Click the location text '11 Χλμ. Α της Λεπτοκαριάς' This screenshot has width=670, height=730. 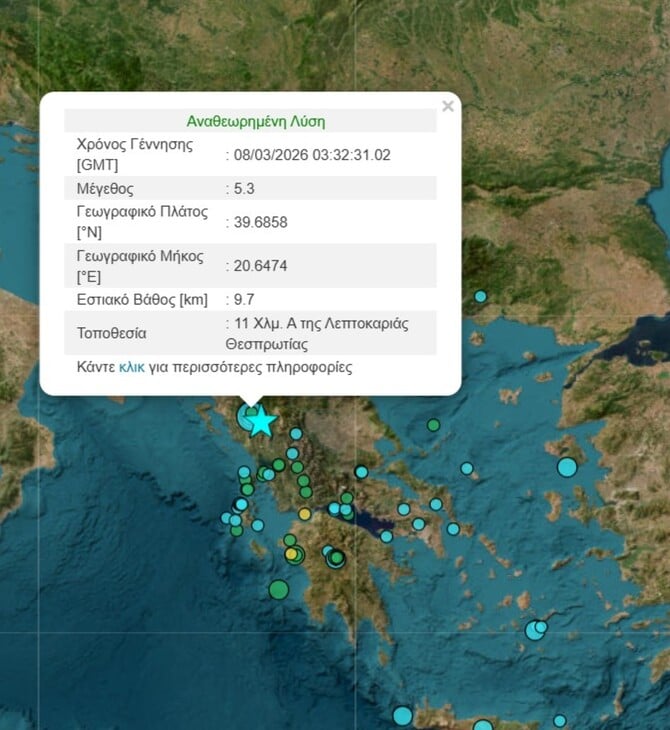tap(321, 324)
